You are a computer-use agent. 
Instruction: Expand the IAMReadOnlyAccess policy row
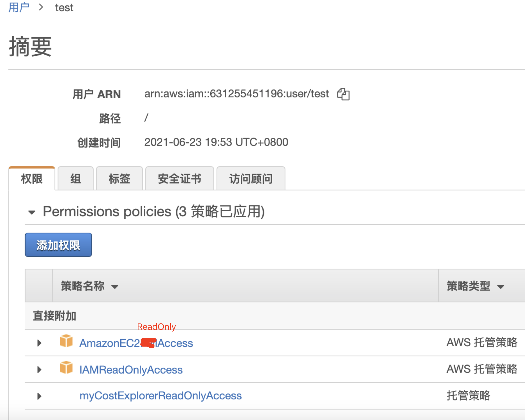[x=39, y=369]
